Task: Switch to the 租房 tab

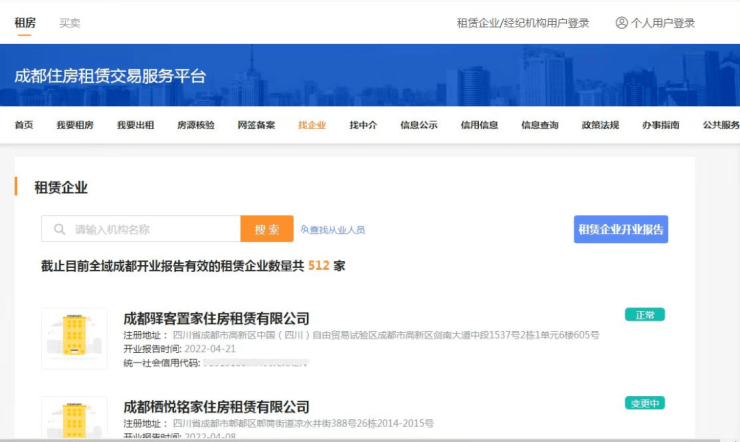Action: [x=25, y=23]
